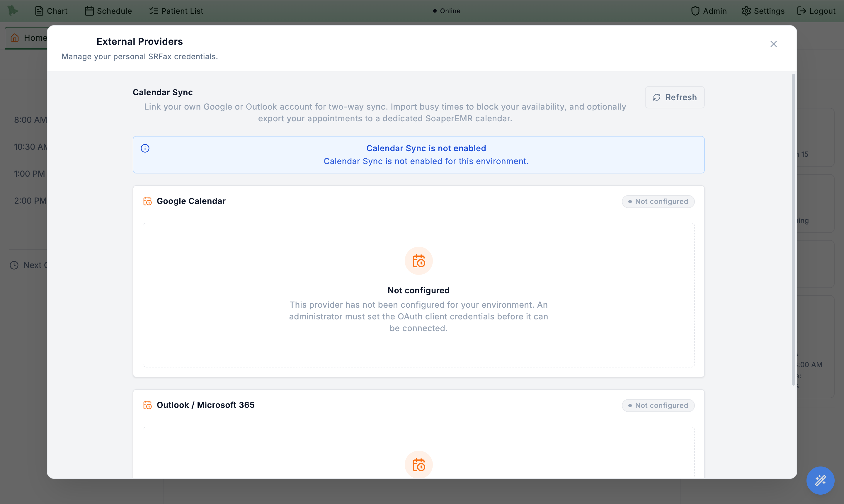
Task: Click the large calendar icon in Outlook card
Action: click(x=418, y=465)
